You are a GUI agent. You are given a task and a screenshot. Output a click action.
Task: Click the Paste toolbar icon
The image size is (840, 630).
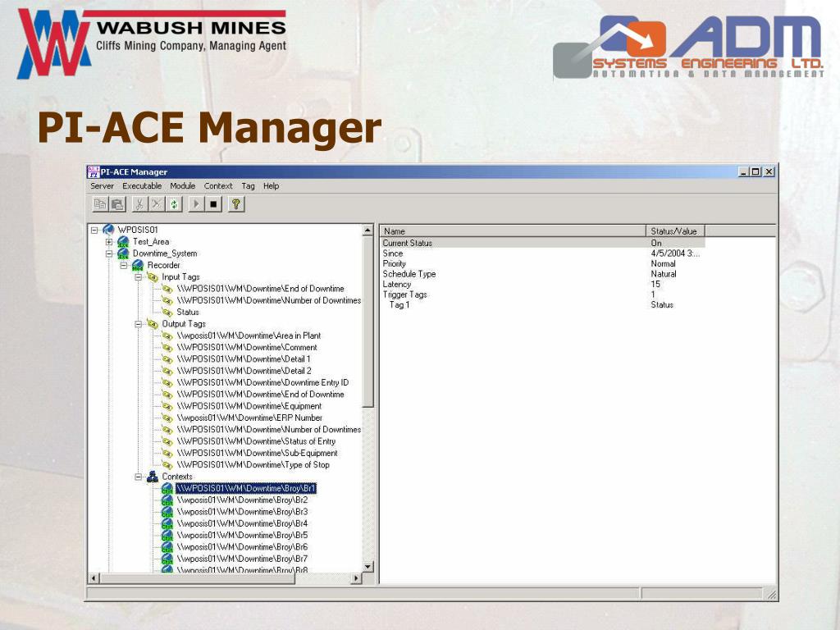(117, 204)
